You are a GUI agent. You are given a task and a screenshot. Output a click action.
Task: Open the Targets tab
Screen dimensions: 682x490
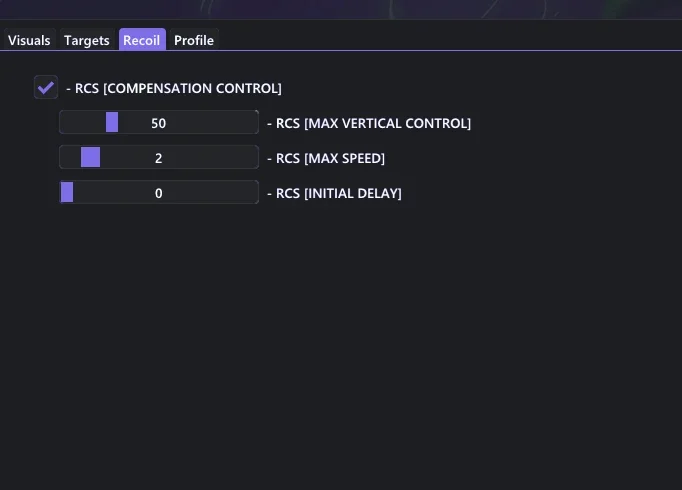coord(87,40)
